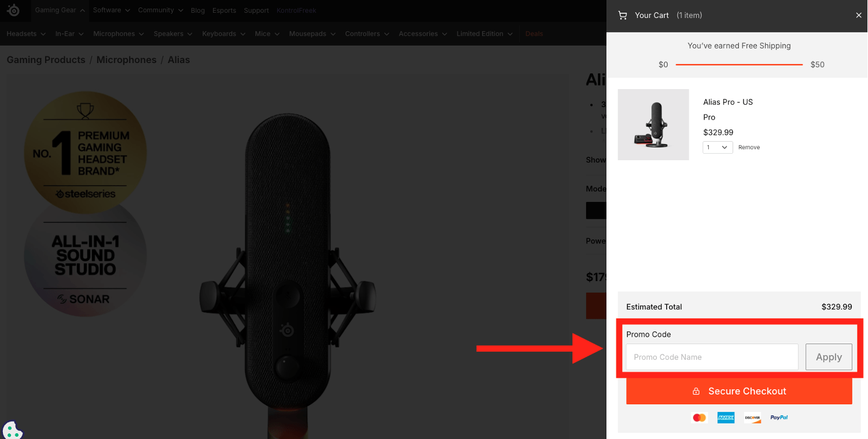Image resolution: width=868 pixels, height=439 pixels.
Task: Click the shopping cart icon in Your Cart header
Action: [623, 16]
